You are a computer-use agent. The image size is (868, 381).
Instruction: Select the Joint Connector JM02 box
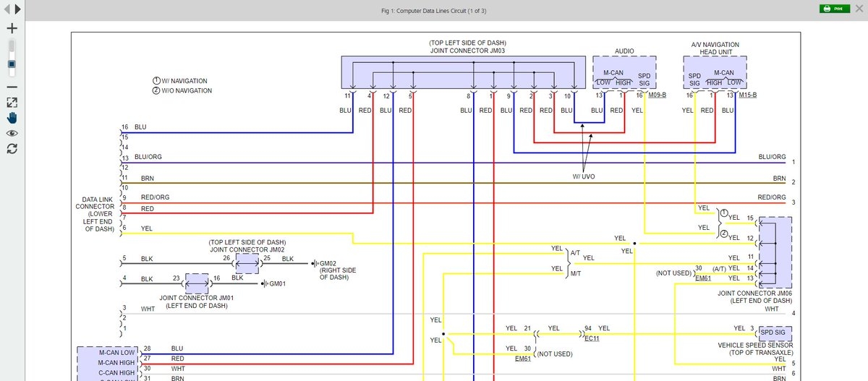[x=247, y=263]
